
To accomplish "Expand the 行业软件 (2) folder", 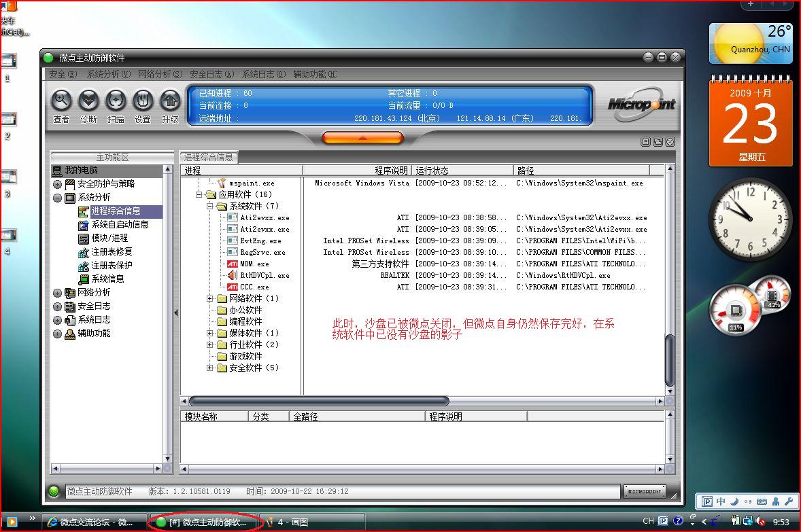I will (209, 344).
